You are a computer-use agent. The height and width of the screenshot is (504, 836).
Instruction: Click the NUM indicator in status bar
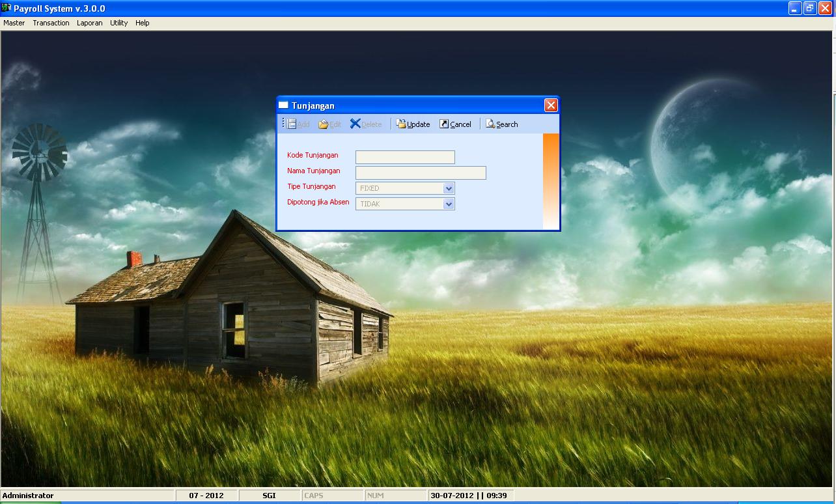click(x=395, y=496)
